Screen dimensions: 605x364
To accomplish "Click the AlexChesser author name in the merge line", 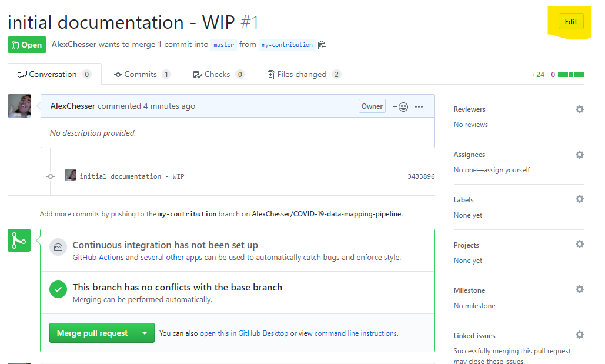I will pos(73,44).
